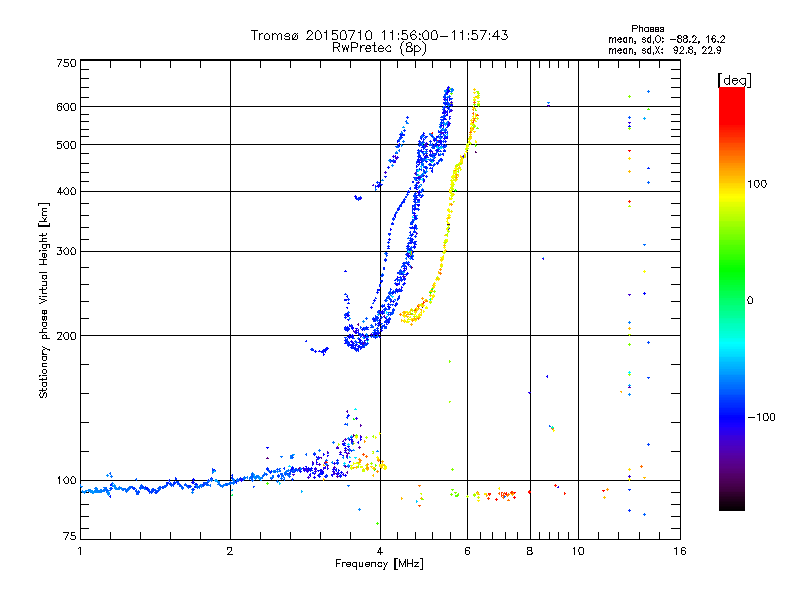Click the red point cluster near 7 MHz
The image size is (800, 600).
click(x=503, y=494)
